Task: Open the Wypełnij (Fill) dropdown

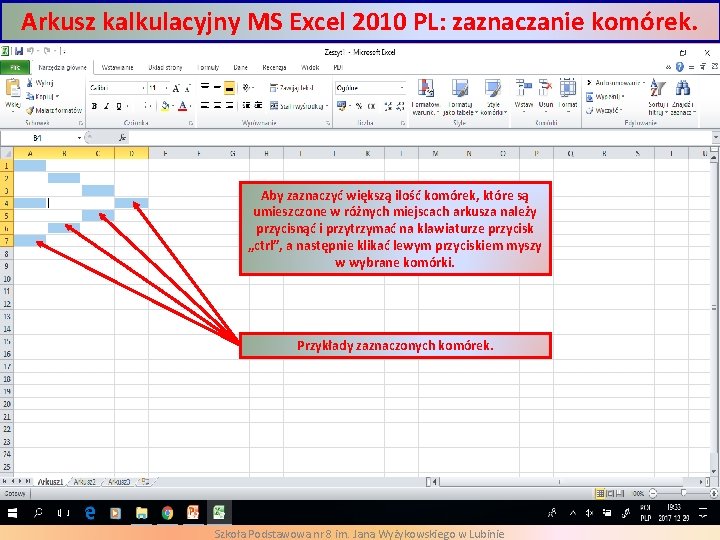Action: tap(623, 96)
